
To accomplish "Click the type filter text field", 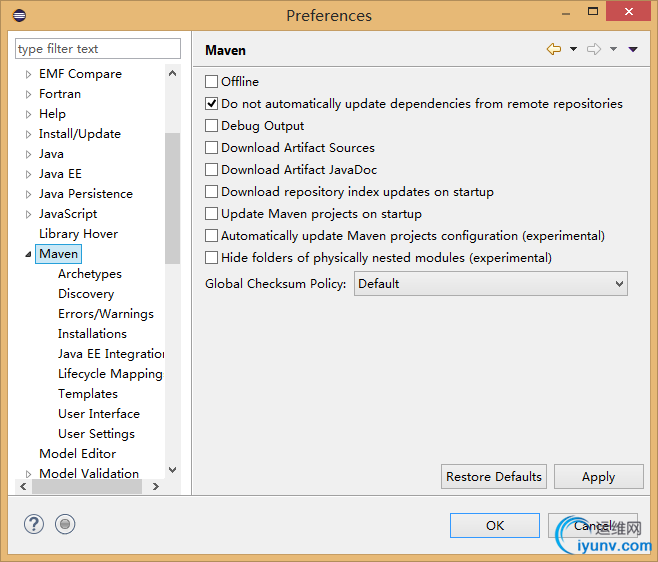I will pos(98,49).
